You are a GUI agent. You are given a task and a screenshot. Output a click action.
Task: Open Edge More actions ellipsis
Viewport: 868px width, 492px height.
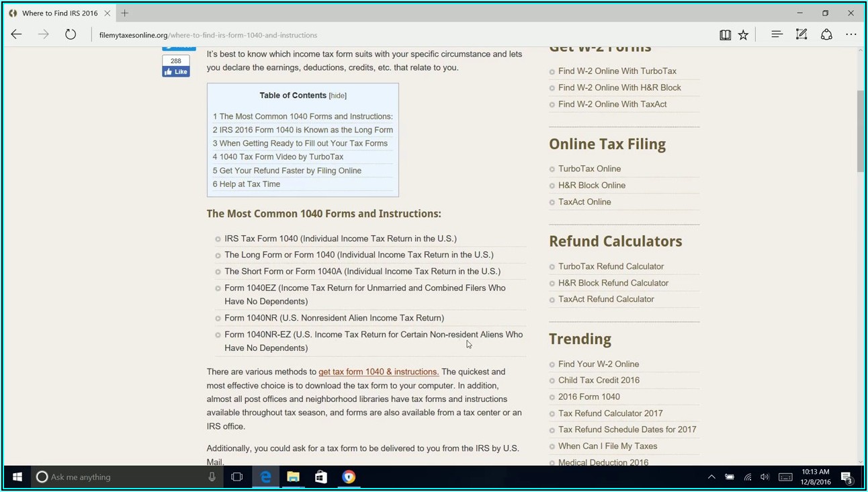point(851,34)
